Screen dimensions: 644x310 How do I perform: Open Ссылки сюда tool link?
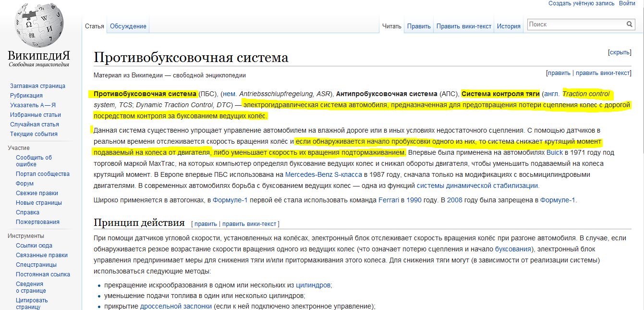pos(34,246)
